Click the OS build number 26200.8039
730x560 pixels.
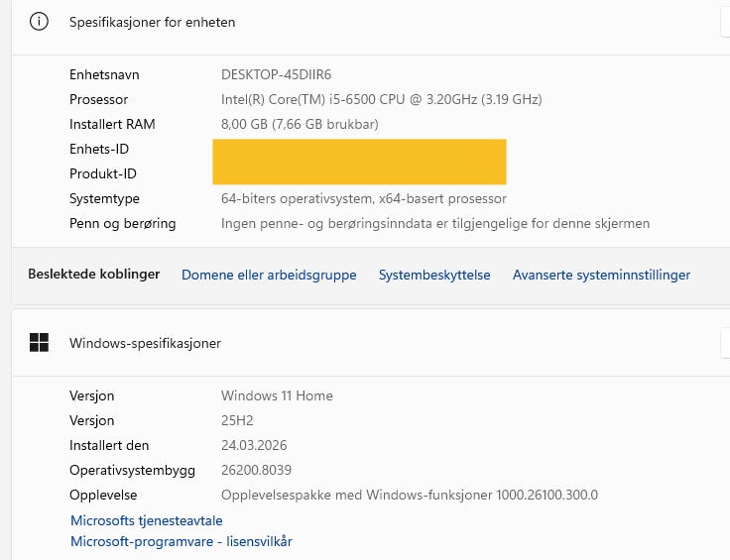pyautogui.click(x=256, y=470)
